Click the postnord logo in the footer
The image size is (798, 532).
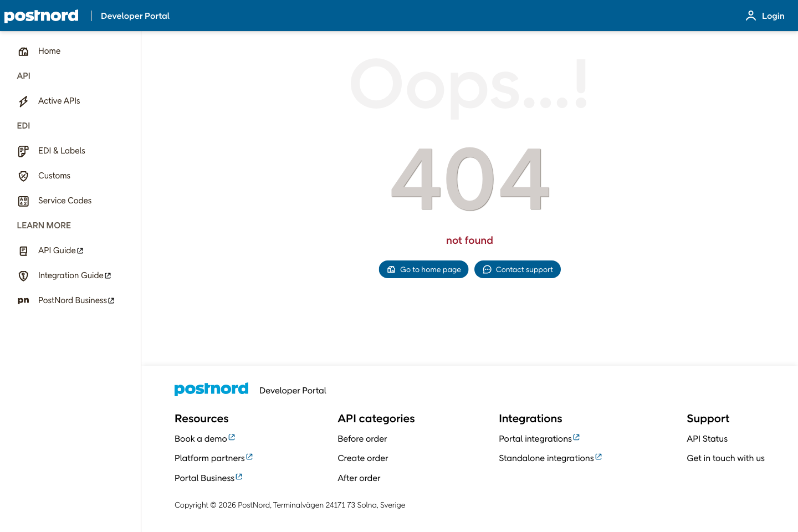211,388
